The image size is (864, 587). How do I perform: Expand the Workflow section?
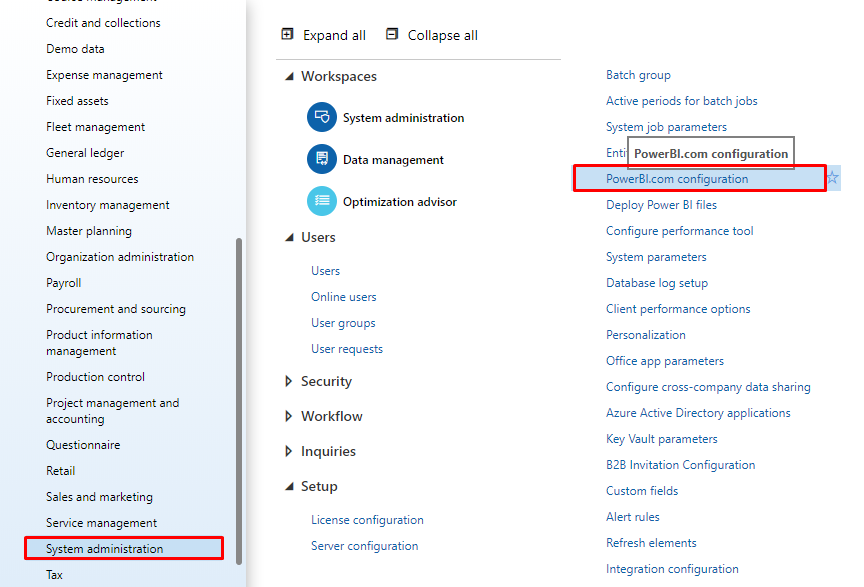(289, 416)
